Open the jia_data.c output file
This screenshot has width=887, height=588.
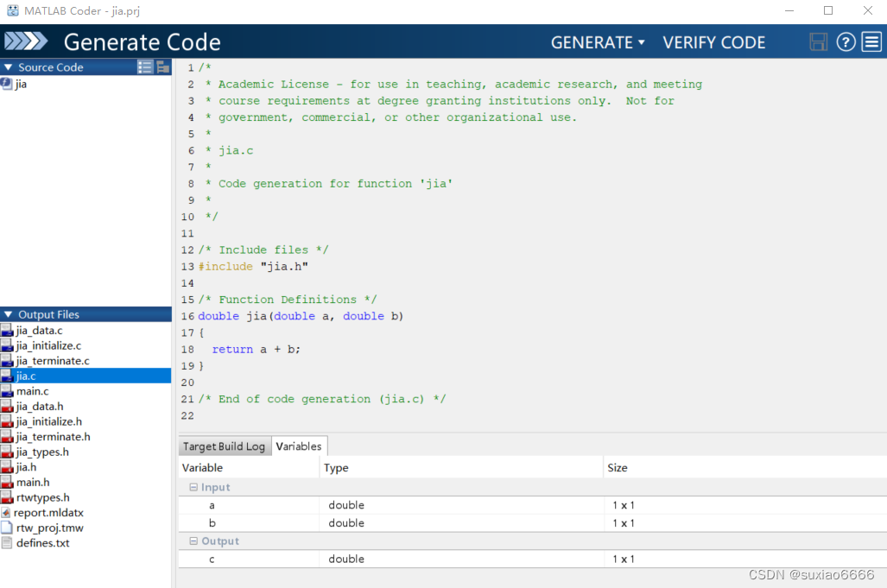86,330
